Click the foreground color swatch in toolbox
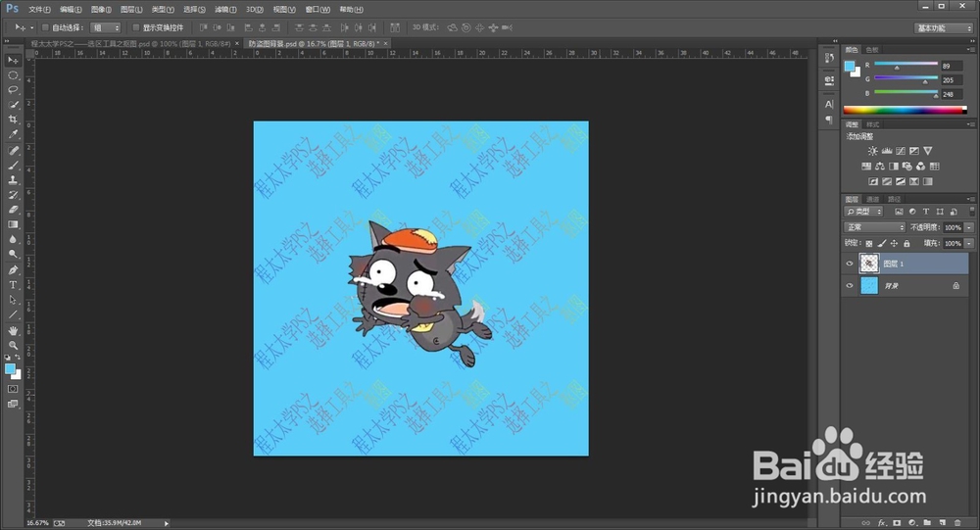 point(10,368)
